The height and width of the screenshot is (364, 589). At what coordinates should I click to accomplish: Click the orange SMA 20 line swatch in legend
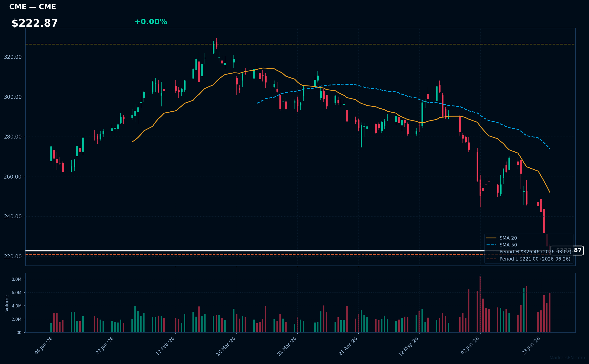coord(491,238)
